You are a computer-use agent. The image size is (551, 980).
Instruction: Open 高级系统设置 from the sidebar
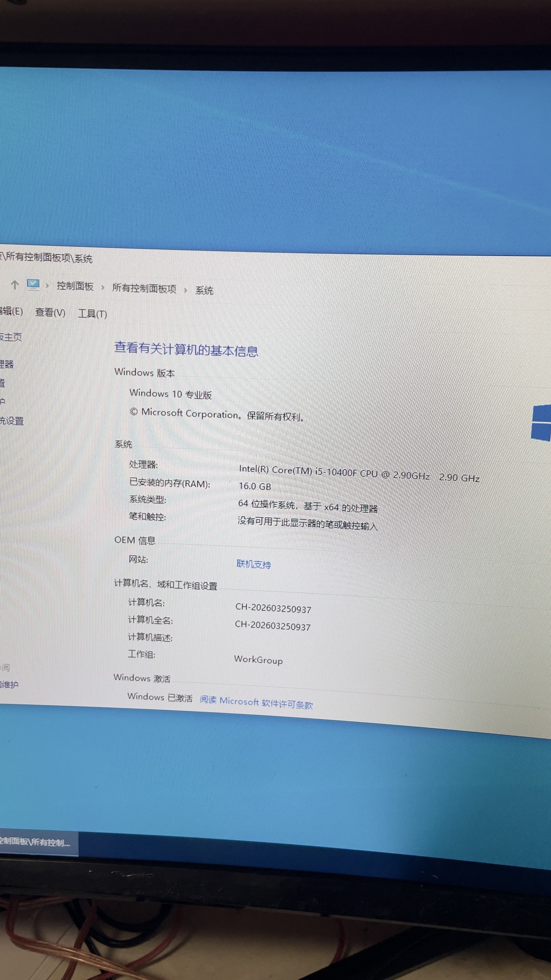pos(12,421)
